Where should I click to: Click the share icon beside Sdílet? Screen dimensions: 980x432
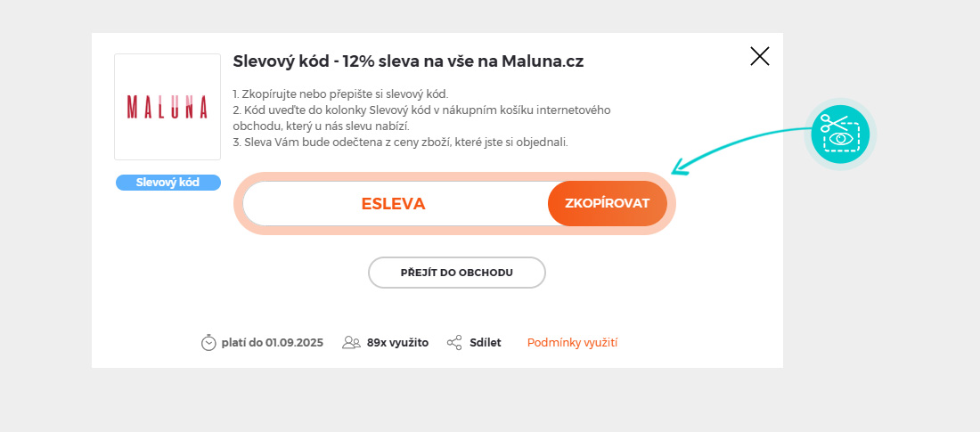tap(454, 343)
